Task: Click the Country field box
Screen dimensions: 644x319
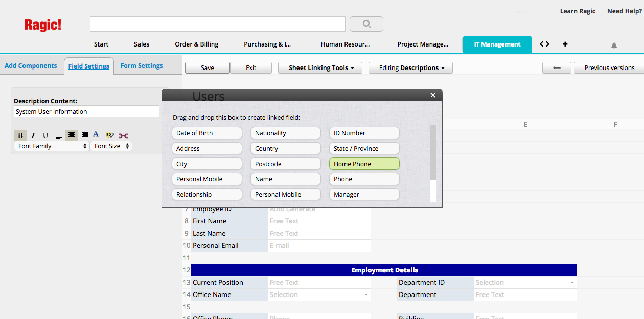Action: pyautogui.click(x=286, y=149)
